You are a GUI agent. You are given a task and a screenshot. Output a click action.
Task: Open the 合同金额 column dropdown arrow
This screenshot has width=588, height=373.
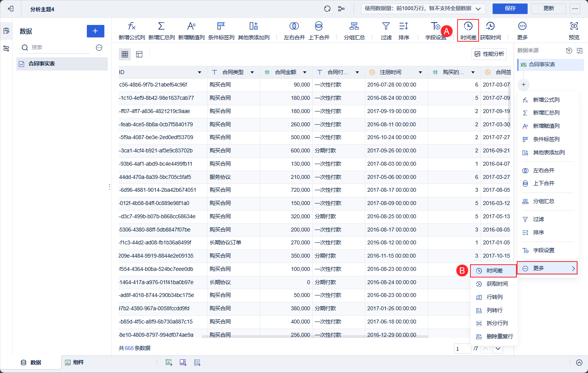click(305, 72)
